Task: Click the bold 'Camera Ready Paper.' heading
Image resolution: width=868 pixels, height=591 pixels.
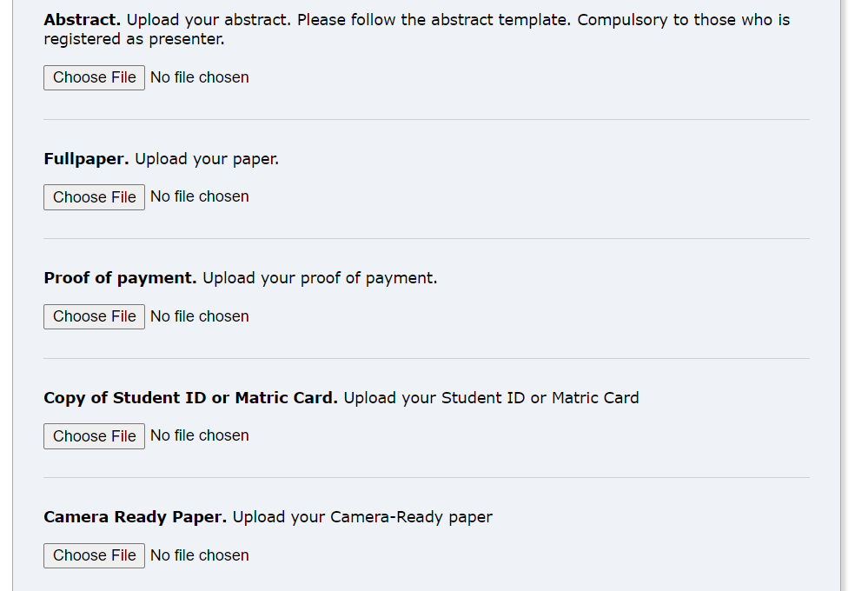Action: pyautogui.click(x=135, y=517)
